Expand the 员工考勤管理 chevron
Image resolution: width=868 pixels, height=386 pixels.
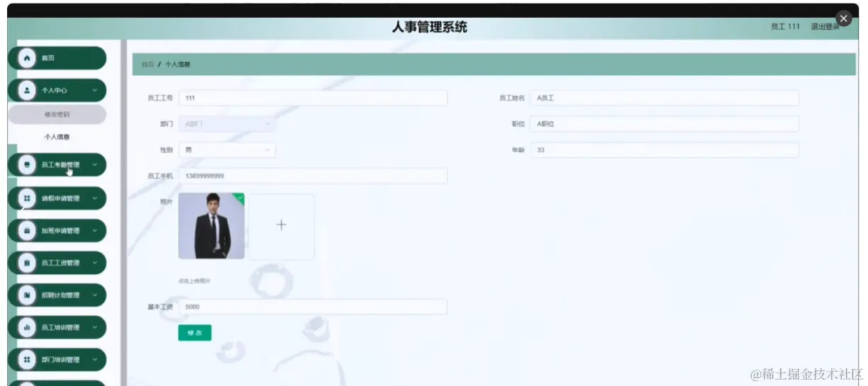tap(95, 166)
